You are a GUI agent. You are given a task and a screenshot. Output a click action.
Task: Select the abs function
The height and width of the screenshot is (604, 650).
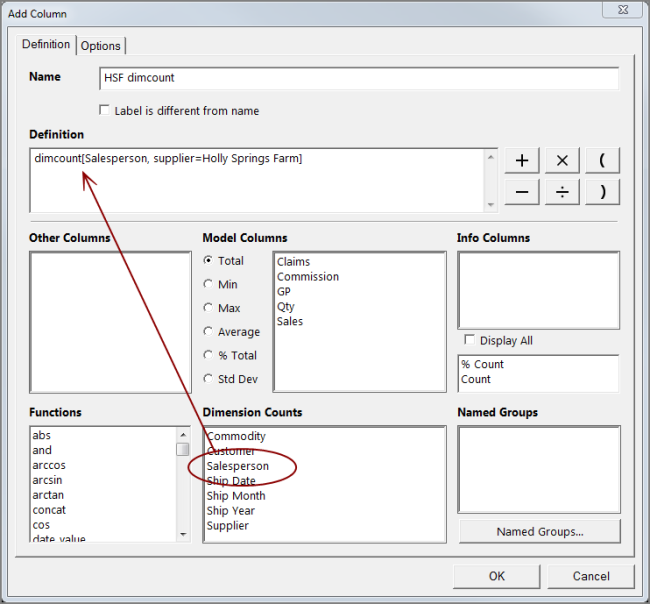[x=41, y=435]
